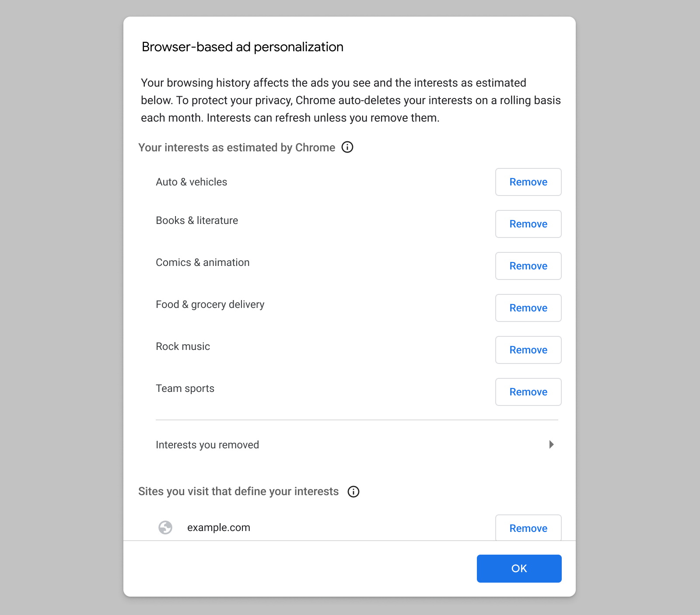700x615 pixels.
Task: Remove the Team sports interest
Action: 528,392
